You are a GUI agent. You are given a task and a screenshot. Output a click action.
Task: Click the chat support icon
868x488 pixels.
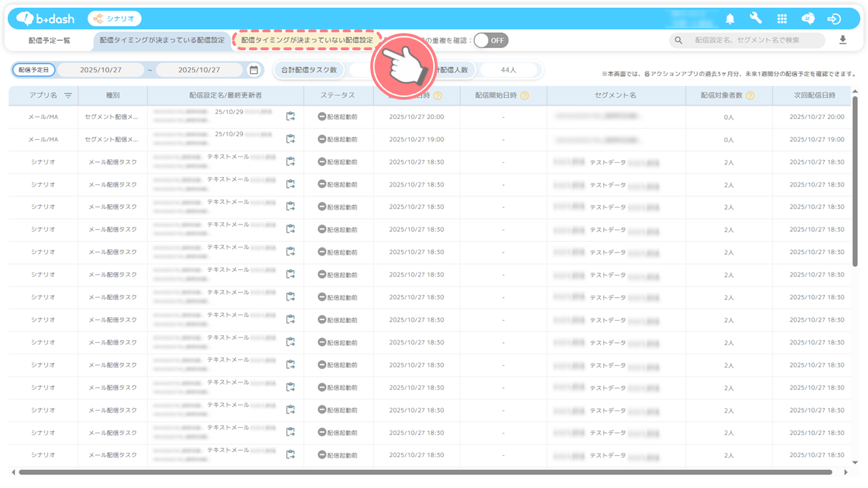[808, 19]
